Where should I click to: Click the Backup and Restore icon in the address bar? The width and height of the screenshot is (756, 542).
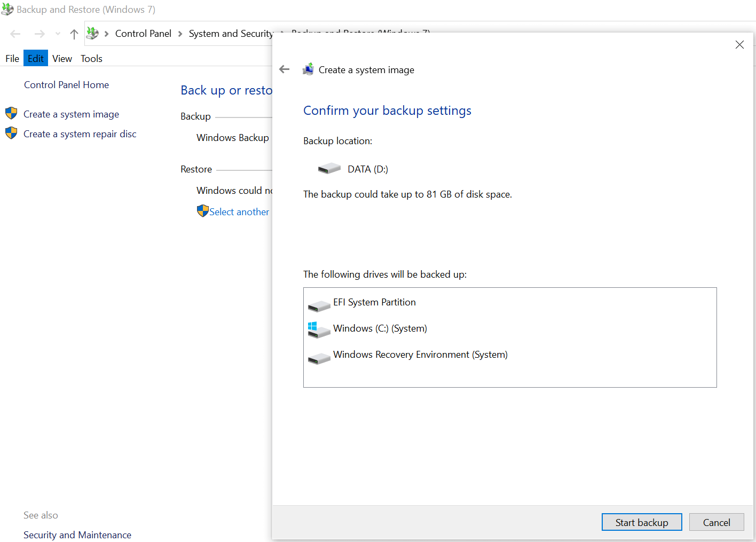(x=92, y=33)
